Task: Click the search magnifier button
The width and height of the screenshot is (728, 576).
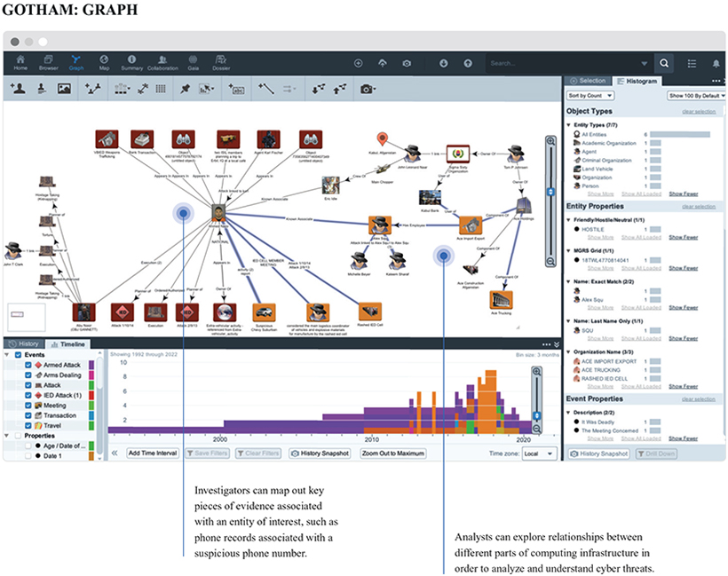Action: pyautogui.click(x=664, y=63)
